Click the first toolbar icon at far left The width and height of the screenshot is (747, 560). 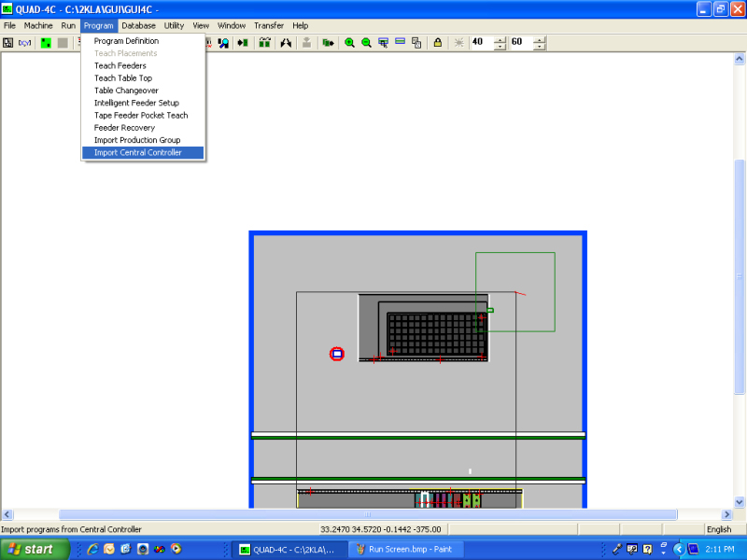pyautogui.click(x=8, y=43)
